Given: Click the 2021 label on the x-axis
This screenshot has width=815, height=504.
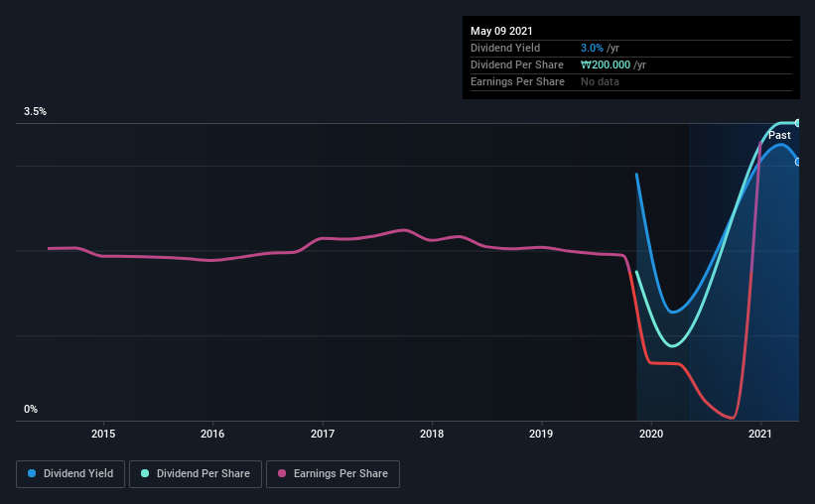Looking at the screenshot, I should [760, 434].
